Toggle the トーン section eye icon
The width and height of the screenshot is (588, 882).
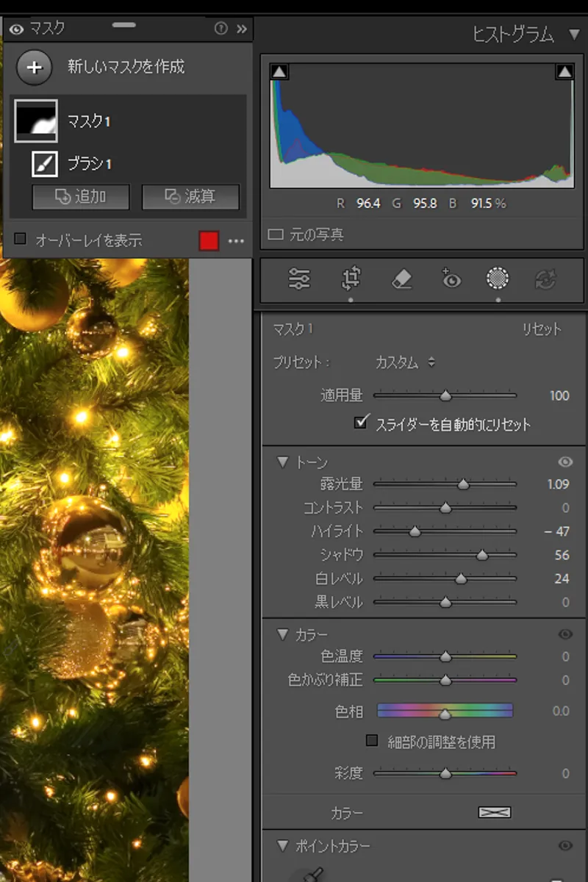(565, 462)
